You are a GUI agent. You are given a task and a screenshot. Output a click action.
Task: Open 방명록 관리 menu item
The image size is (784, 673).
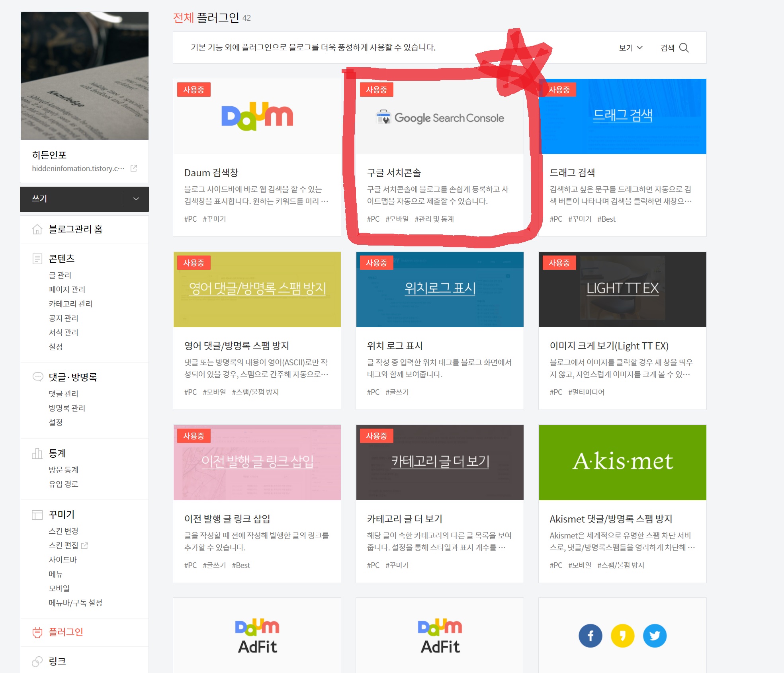pos(67,408)
